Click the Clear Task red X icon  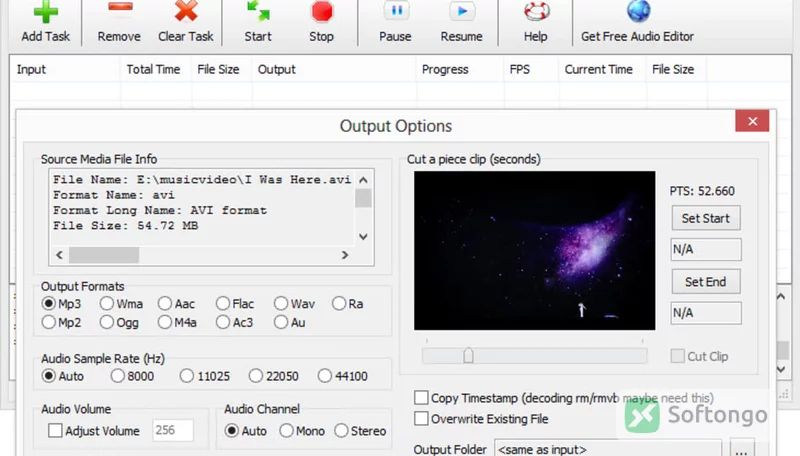(x=186, y=12)
